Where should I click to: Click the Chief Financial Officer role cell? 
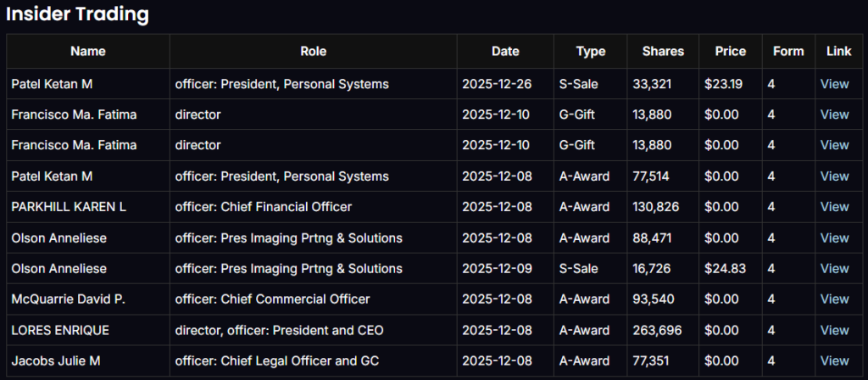[263, 207]
